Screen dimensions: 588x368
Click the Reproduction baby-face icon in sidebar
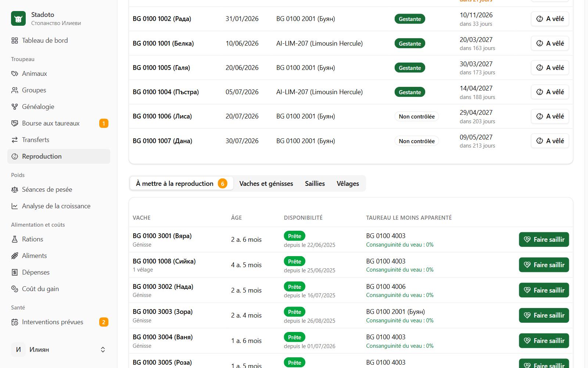coord(15,156)
